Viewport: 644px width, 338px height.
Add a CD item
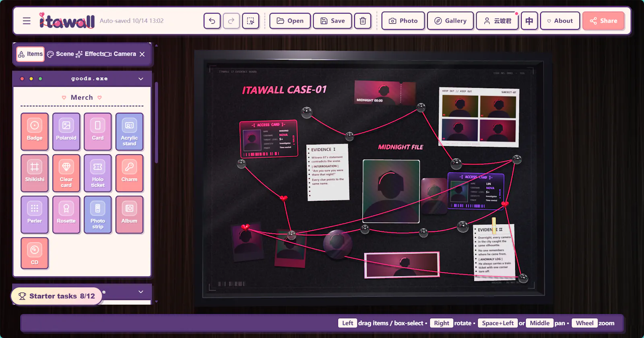35,253
